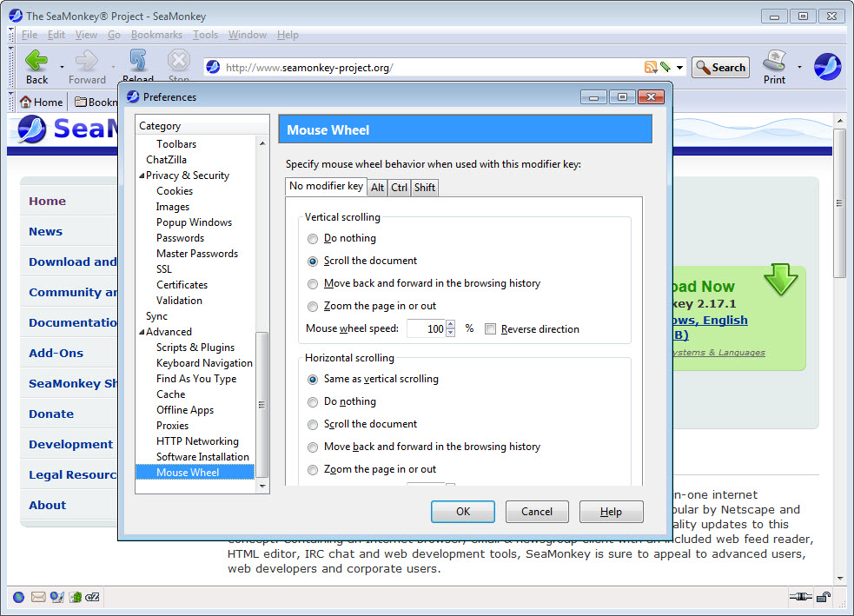Open ChatZilla icon in status bar
The image size is (854, 616).
tap(93, 597)
